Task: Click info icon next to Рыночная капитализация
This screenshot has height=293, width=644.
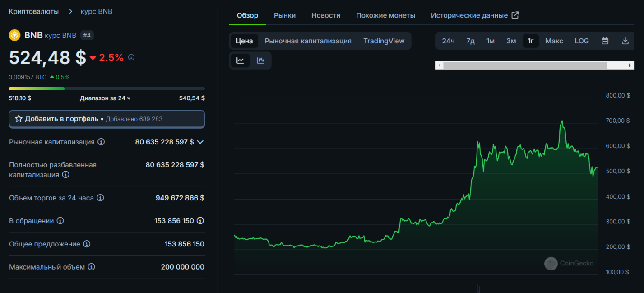Action: tap(101, 142)
